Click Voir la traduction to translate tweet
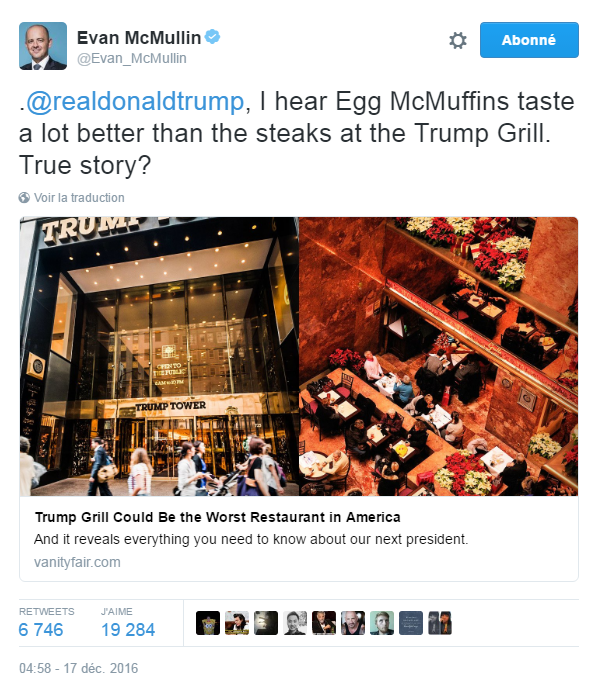Viewport: 611px width, 688px height. coord(79,198)
